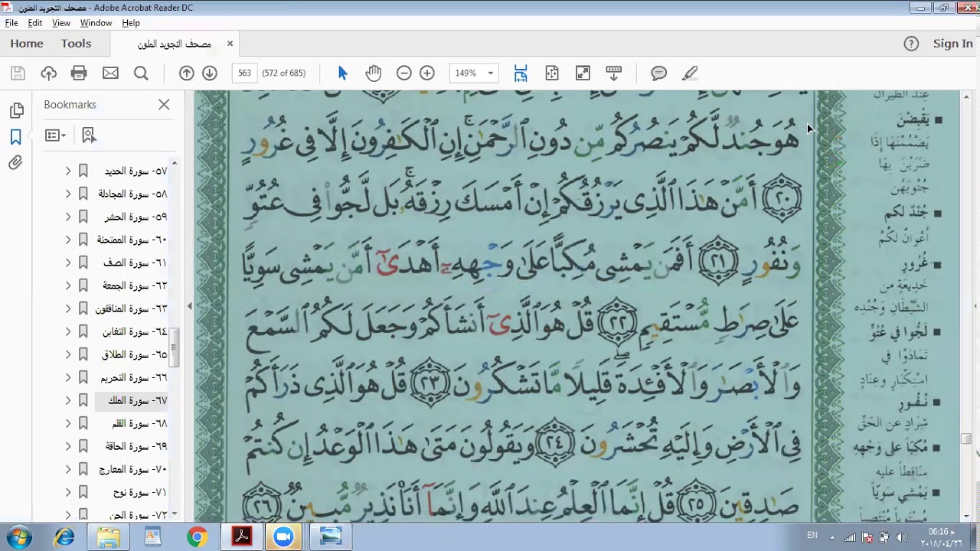Go to next page down arrow

coord(209,73)
